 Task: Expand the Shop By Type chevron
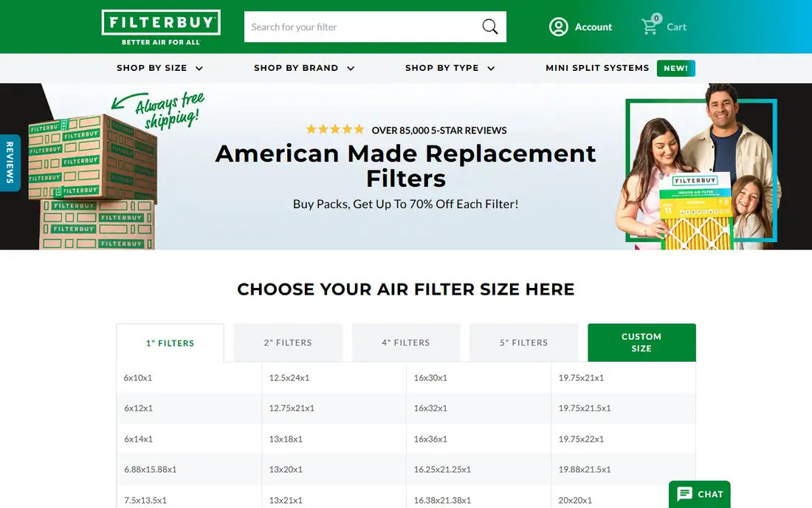(491, 69)
